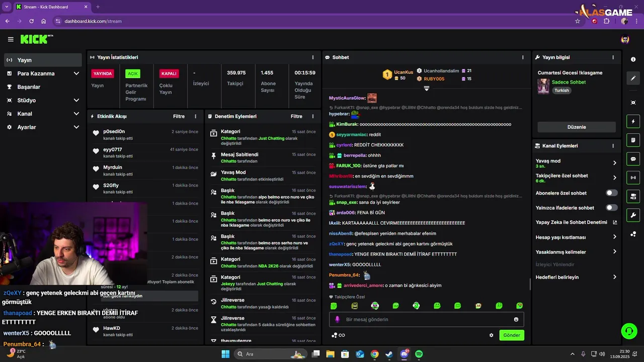Open the Sohbet panel three-dot menu
The width and height of the screenshot is (644, 362).
click(x=523, y=57)
